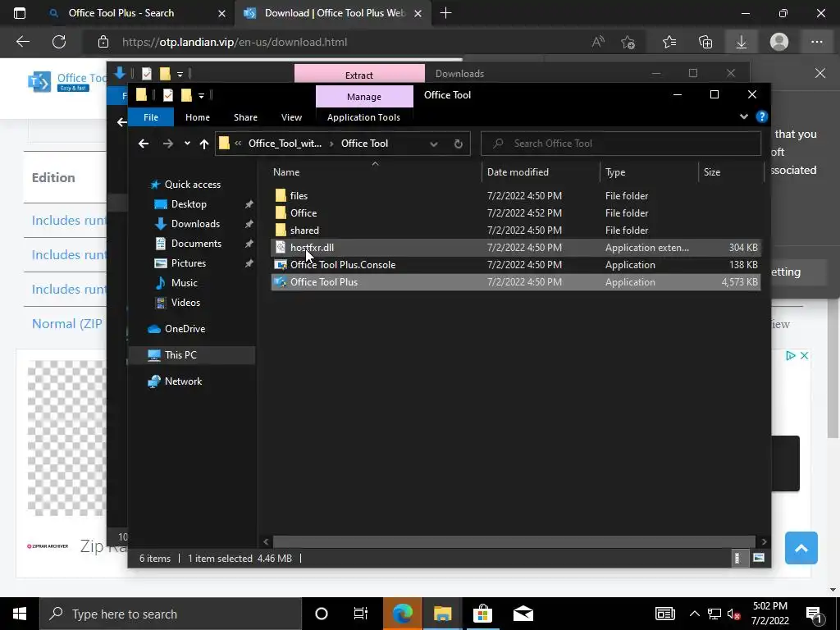This screenshot has width=840, height=630.
Task: Go back in the Edge browser
Action: (x=22, y=42)
